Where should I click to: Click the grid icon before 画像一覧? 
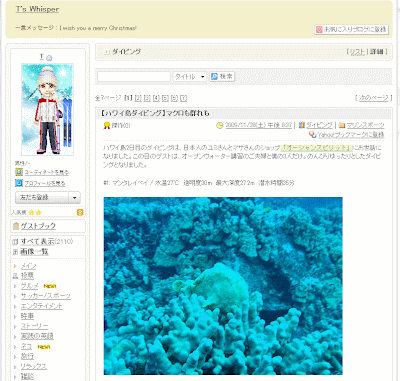tap(15, 252)
